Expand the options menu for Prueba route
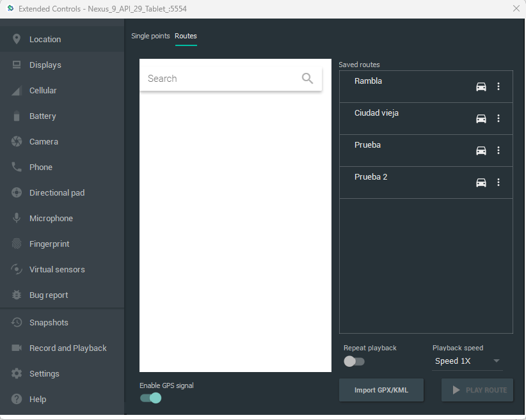Image resolution: width=526 pixels, height=420 pixels. point(498,151)
